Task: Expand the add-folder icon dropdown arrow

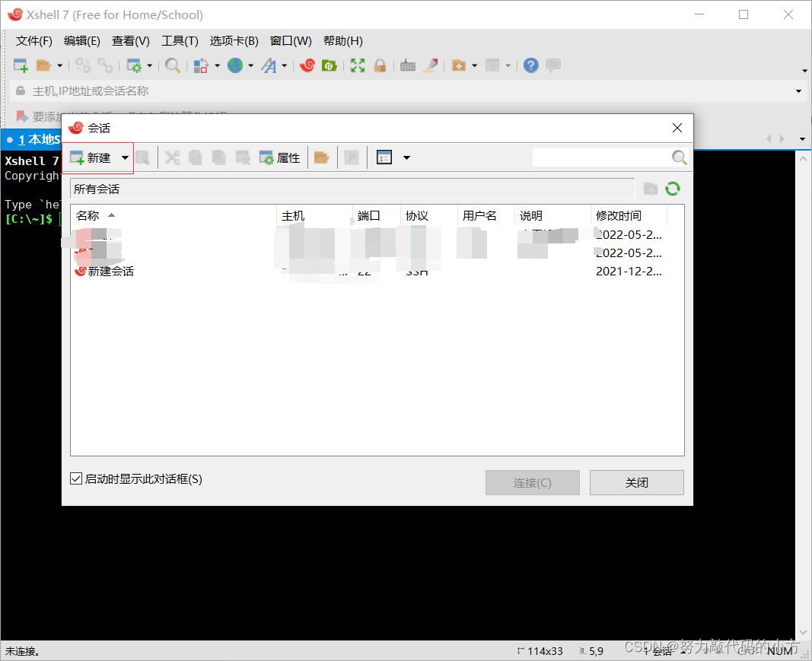Action: click(474, 65)
